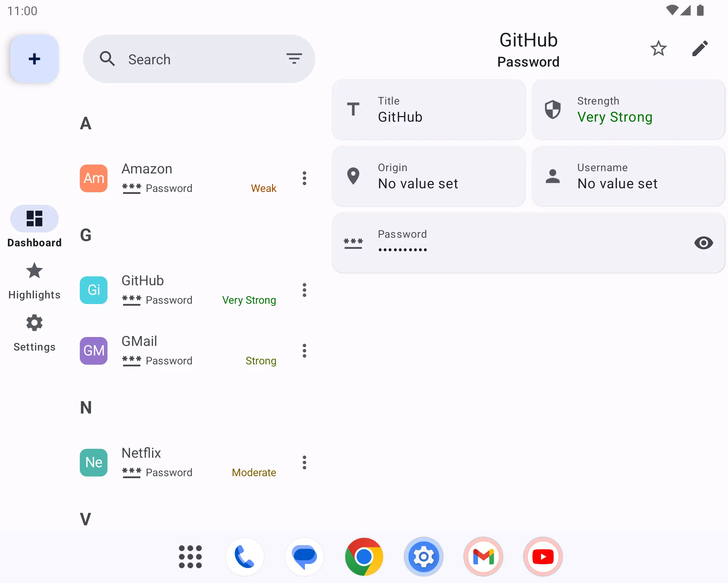Tap the plus button to add entry
Viewport: 728px width, 583px height.
click(34, 59)
